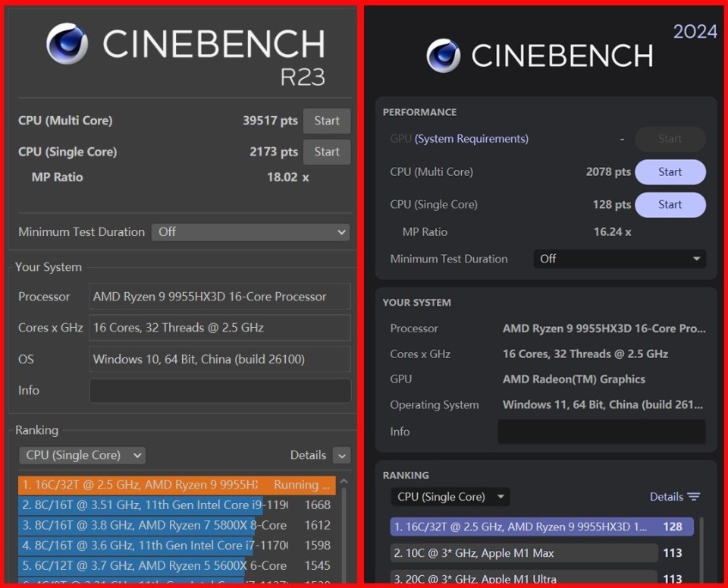This screenshot has width=728, height=588.
Task: Open R23 ranking CPU (Single Core) dropdown
Action: click(x=82, y=455)
